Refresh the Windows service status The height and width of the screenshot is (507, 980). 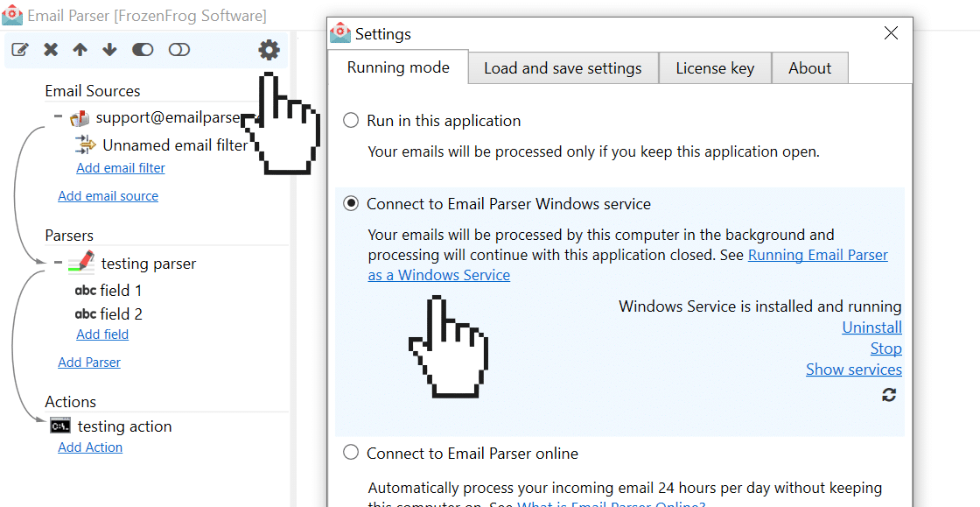pos(889,394)
